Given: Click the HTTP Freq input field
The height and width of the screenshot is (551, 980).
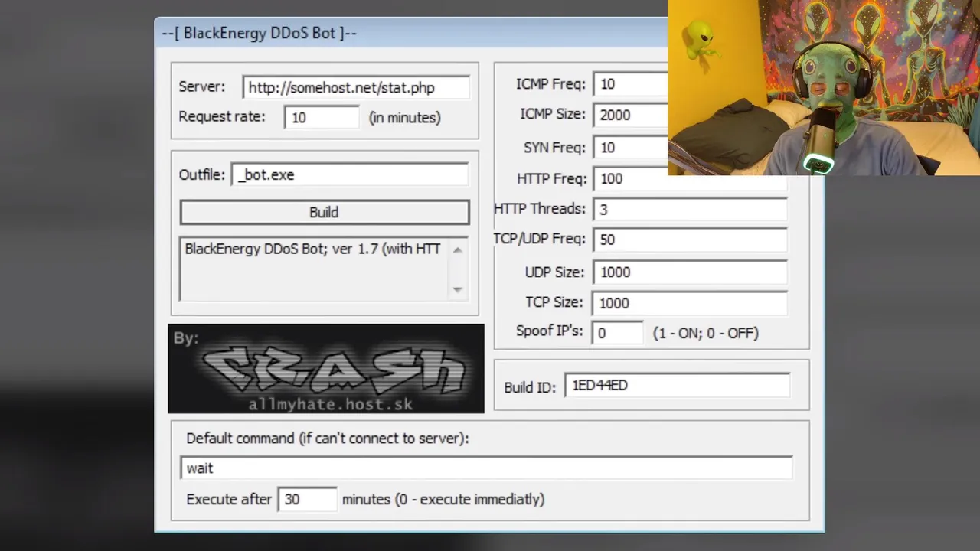Looking at the screenshot, I should [x=690, y=179].
